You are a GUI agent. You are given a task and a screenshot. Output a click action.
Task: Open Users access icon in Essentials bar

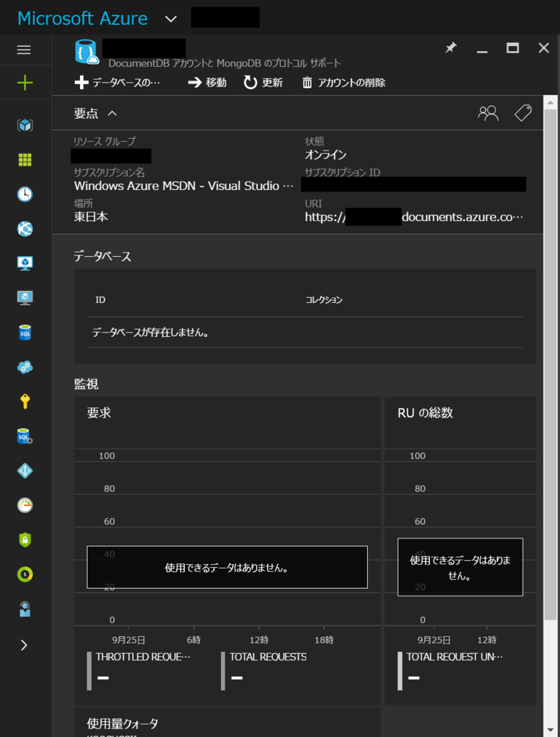[x=488, y=113]
